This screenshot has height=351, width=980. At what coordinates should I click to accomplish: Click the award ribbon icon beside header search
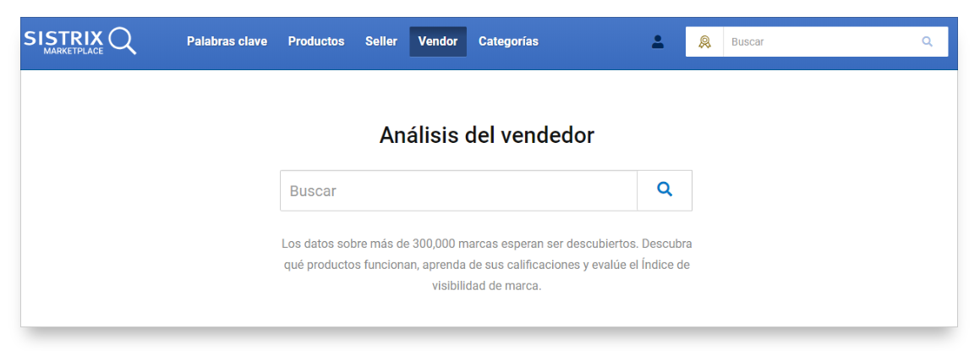(x=704, y=41)
